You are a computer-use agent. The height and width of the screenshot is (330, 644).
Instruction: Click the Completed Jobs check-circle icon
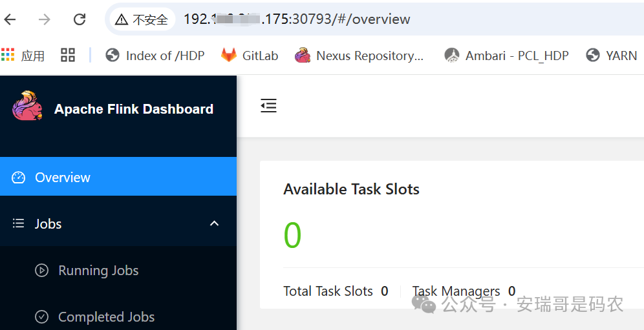pos(41,317)
